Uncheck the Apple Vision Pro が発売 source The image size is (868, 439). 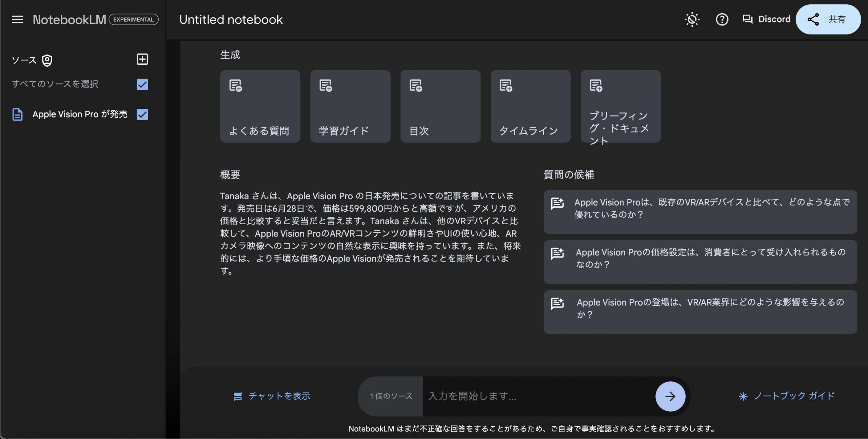(x=142, y=114)
